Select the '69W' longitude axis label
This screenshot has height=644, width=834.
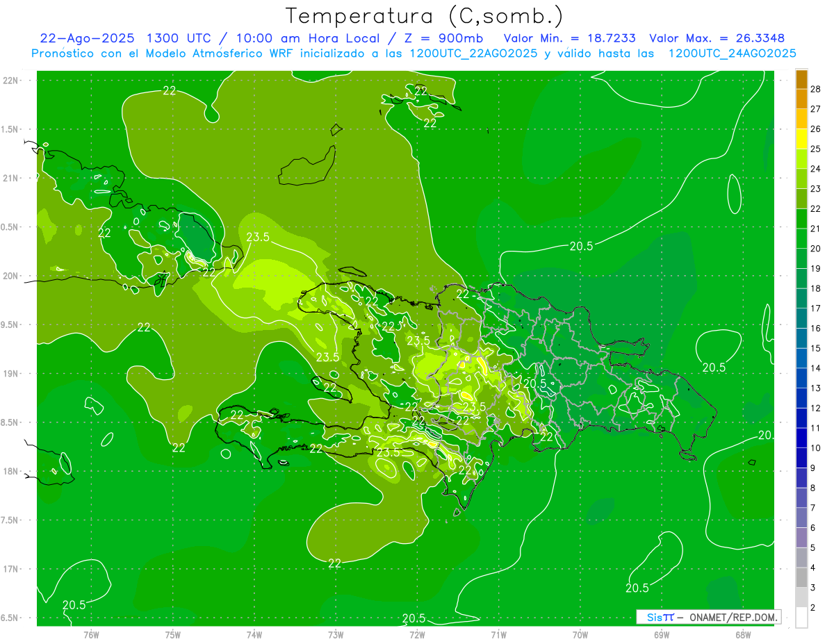point(662,635)
